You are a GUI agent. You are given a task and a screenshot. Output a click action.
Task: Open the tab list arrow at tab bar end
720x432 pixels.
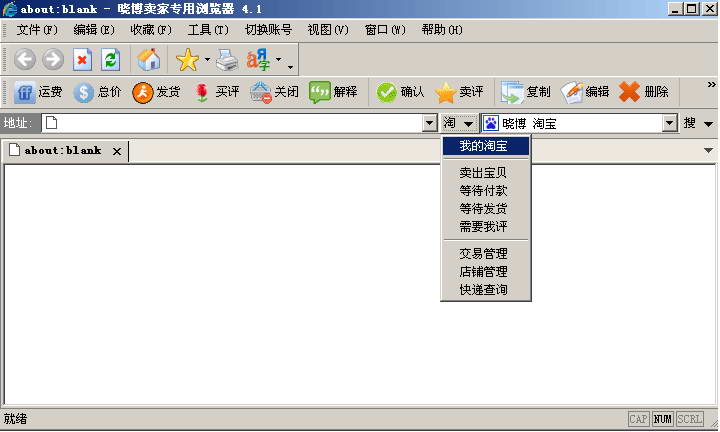click(709, 151)
